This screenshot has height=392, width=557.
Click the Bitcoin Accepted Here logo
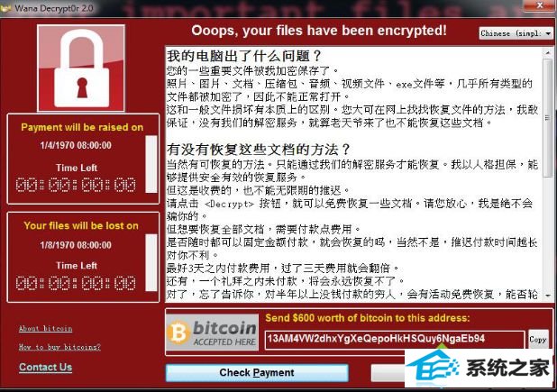212,333
